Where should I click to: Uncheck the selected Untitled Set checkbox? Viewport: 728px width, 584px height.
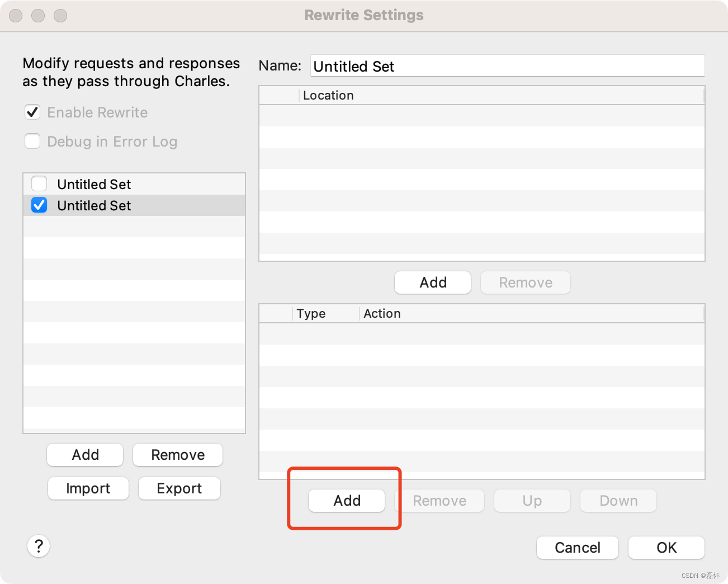pos(39,205)
